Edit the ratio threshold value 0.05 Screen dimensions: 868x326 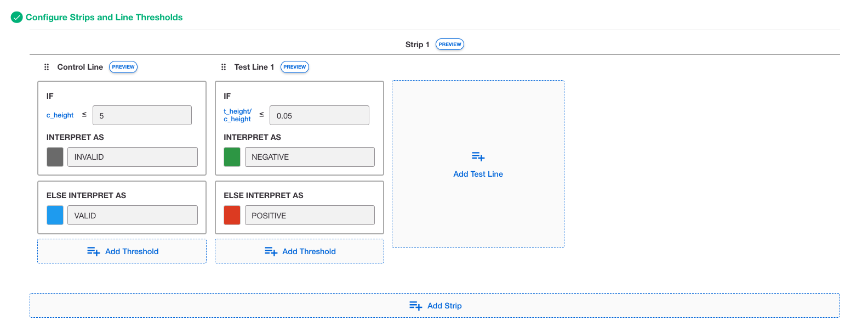(x=319, y=115)
